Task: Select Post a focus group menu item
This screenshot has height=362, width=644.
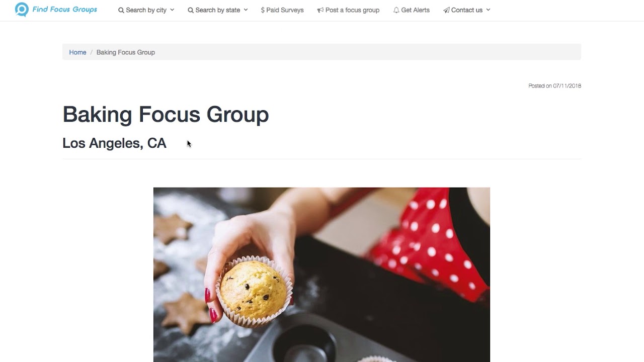Action: click(x=348, y=10)
